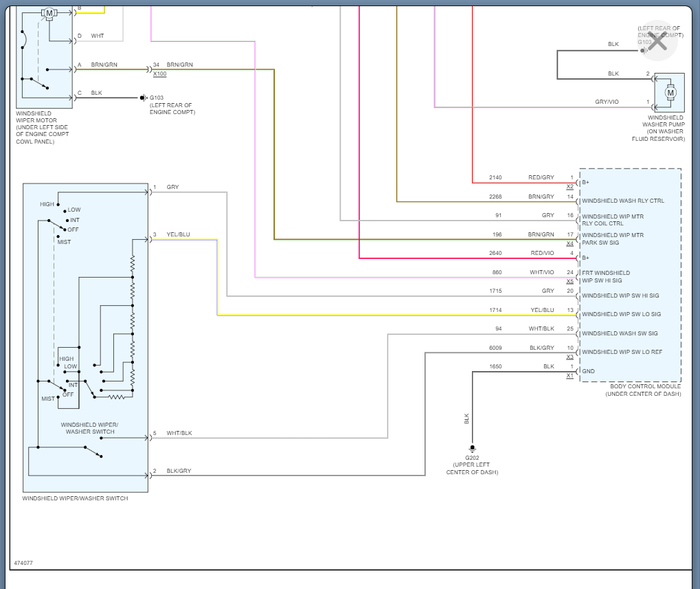Image resolution: width=700 pixels, height=589 pixels.
Task: Click the X4 connector label at BCM
Action: tap(569, 243)
